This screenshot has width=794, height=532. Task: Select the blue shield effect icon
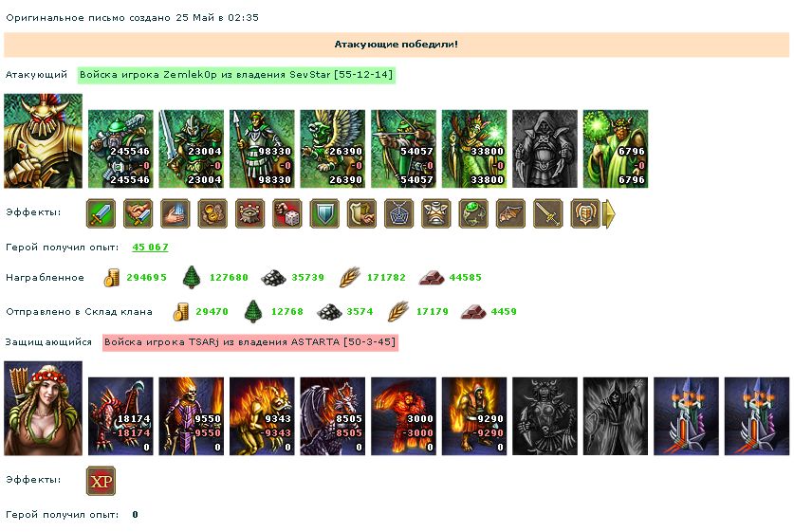click(x=324, y=213)
